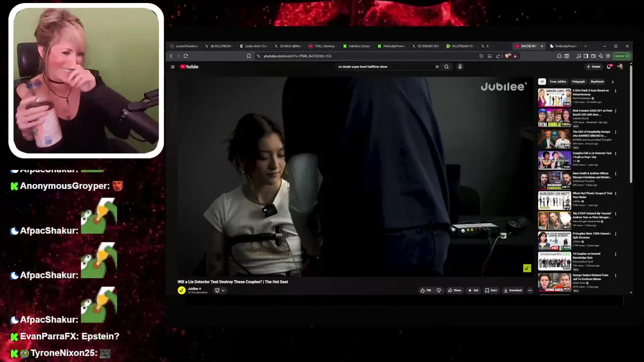Open options menu for Couples Fail Lie Detector
Screen dimensions: 644x362
615,153
